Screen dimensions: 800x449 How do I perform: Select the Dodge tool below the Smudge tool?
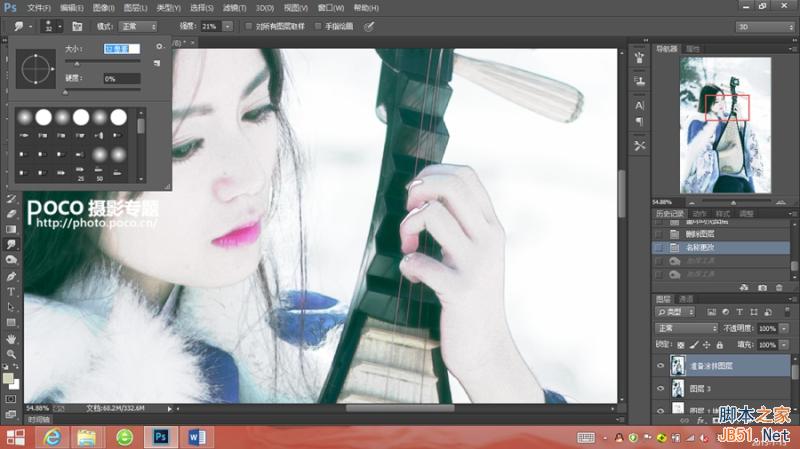click(x=11, y=260)
